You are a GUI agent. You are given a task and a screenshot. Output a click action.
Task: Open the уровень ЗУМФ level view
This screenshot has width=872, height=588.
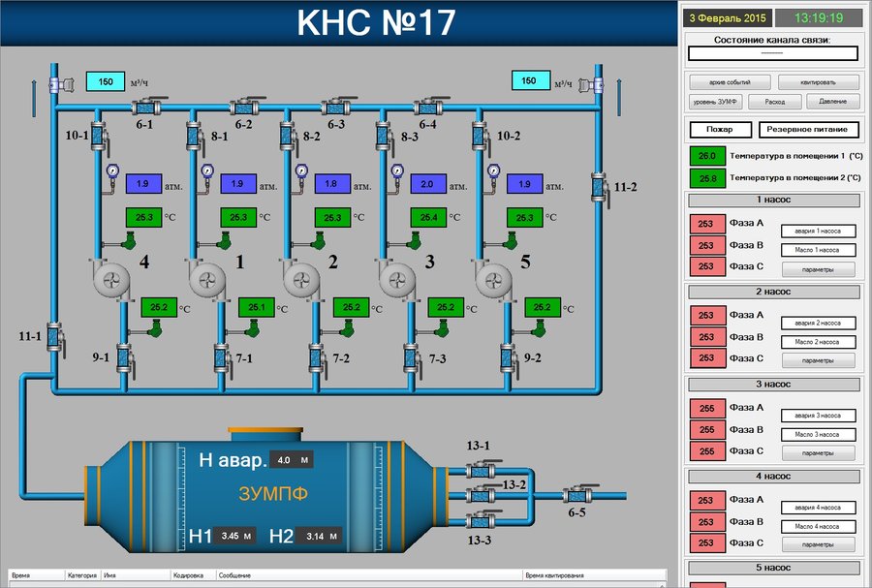pos(716,101)
